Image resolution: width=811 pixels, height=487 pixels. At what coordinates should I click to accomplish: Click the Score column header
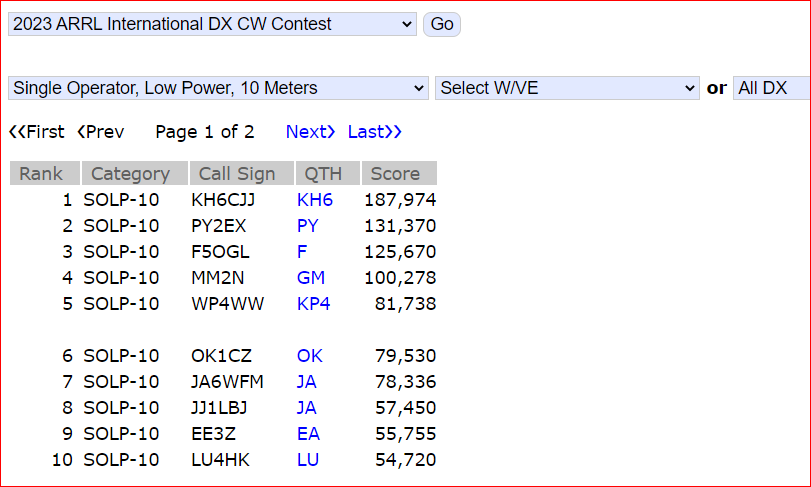point(399,173)
